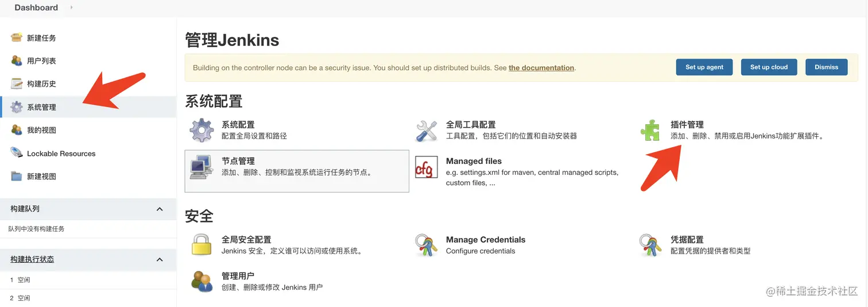Expand the Dashboard breadcrumb arrow

click(71, 7)
